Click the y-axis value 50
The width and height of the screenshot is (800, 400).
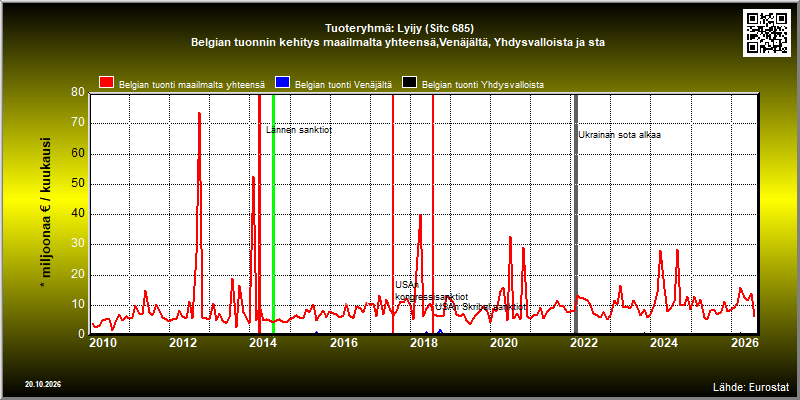click(78, 184)
